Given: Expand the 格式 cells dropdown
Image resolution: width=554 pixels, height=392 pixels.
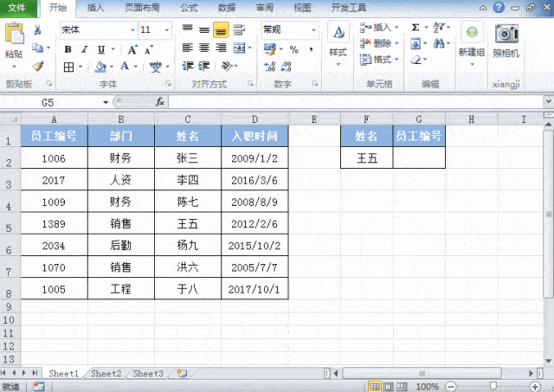Looking at the screenshot, I should pyautogui.click(x=396, y=60).
